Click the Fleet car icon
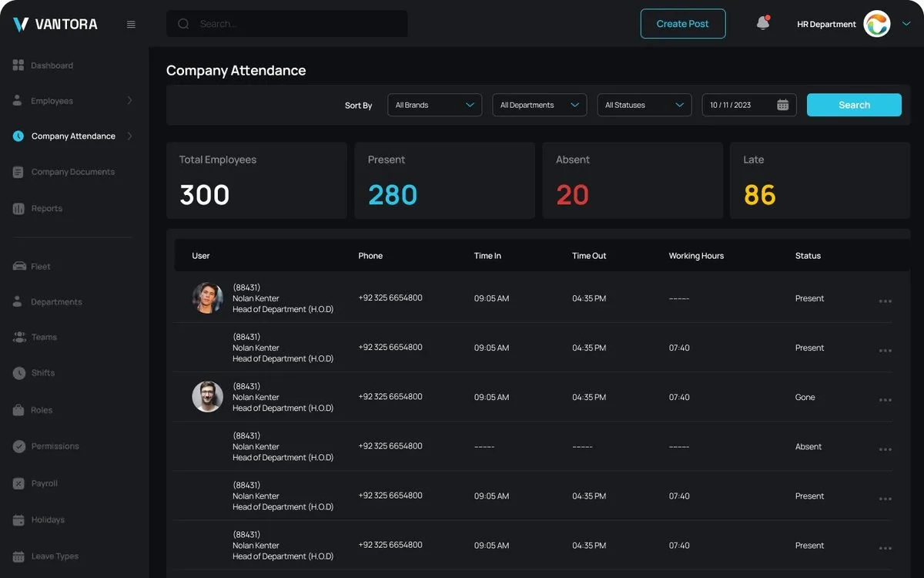This screenshot has height=578, width=924. (19, 266)
